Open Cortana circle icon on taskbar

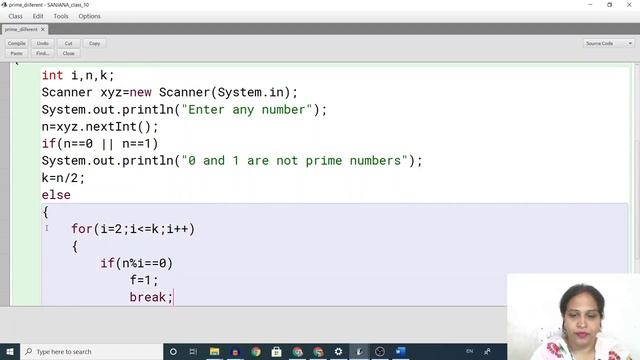(173, 351)
